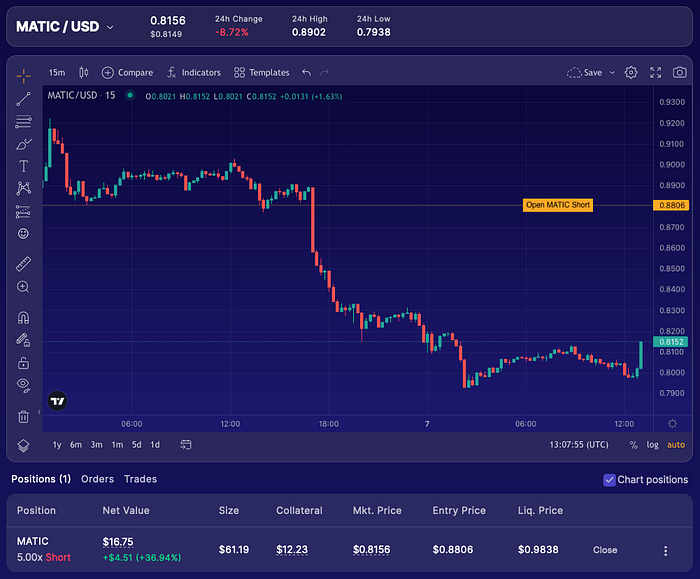Open chart settings gear
The image size is (700, 579).
pyautogui.click(x=631, y=72)
